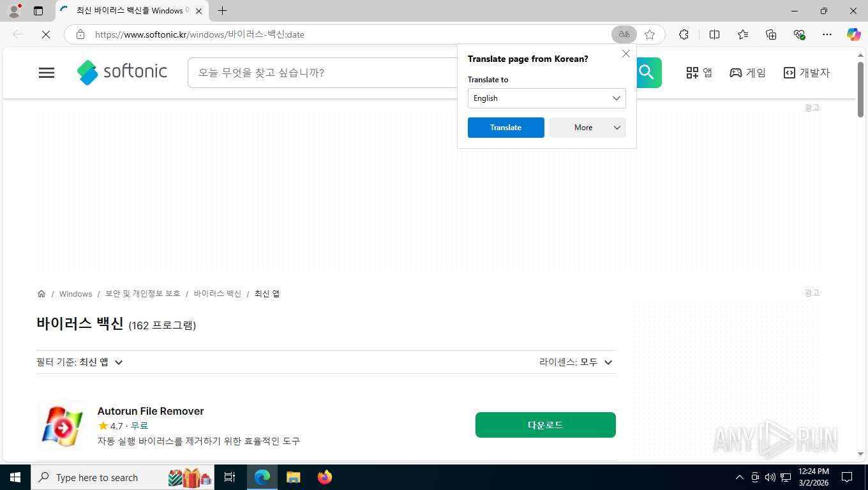
Task: Open the Edge profile icon
Action: 13,11
